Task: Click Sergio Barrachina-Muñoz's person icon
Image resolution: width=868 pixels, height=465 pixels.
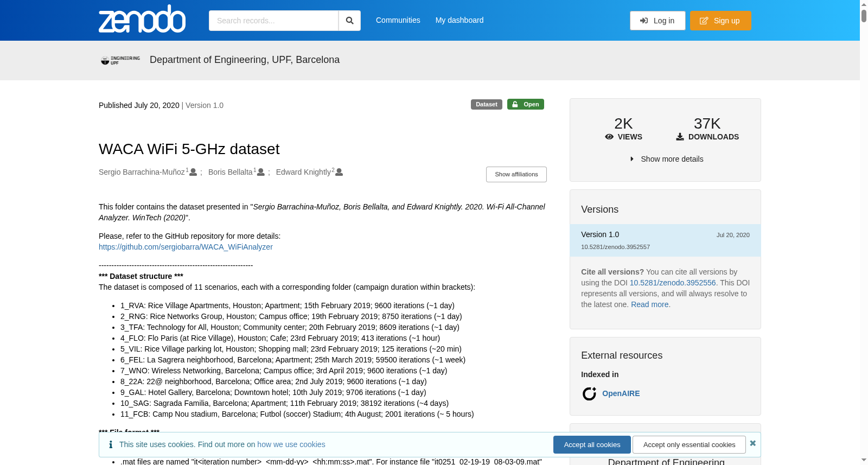Action: (193, 172)
